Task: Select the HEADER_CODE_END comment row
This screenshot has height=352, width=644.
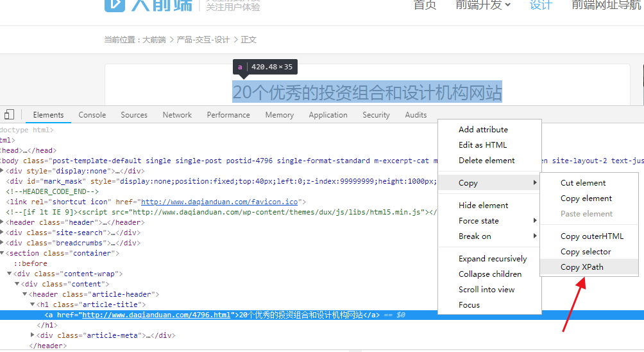Action: pyautogui.click(x=52, y=191)
